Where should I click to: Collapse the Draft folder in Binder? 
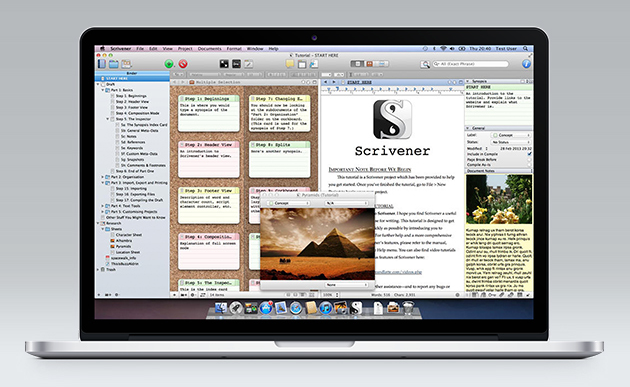98,84
